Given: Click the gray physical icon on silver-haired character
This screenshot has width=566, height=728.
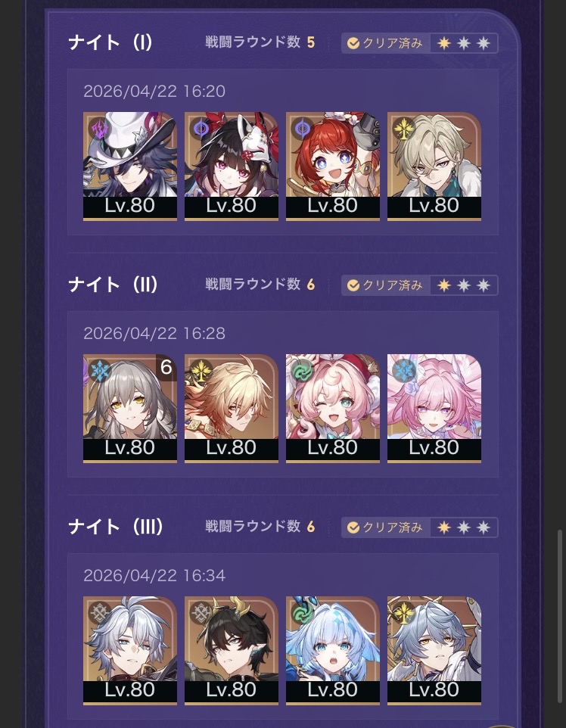Looking at the screenshot, I should [99, 613].
